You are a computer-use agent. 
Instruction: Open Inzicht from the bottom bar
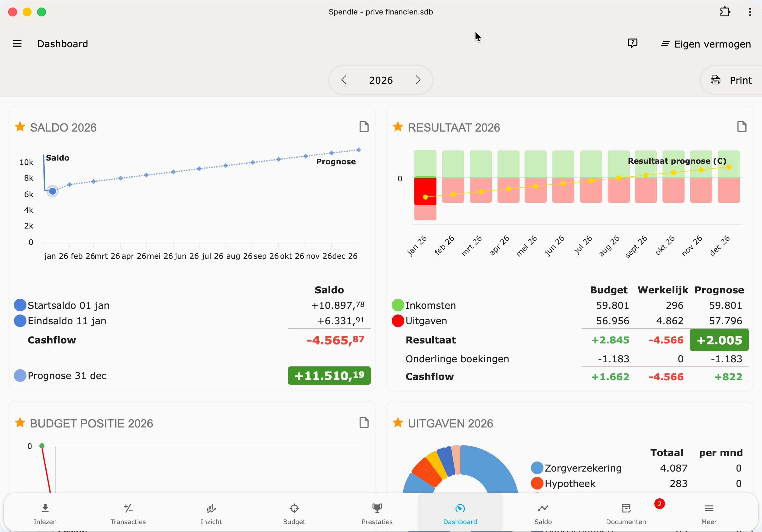tap(211, 513)
